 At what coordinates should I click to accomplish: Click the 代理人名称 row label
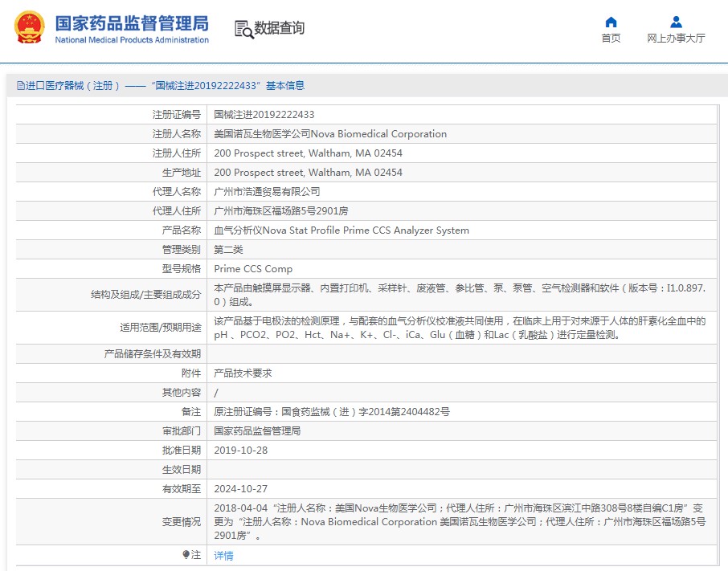(177, 192)
